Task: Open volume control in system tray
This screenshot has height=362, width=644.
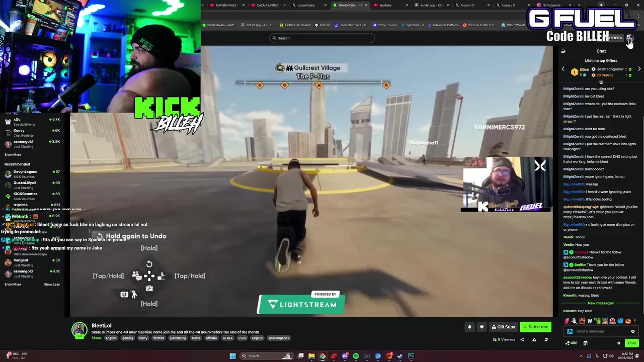Action: (611, 356)
